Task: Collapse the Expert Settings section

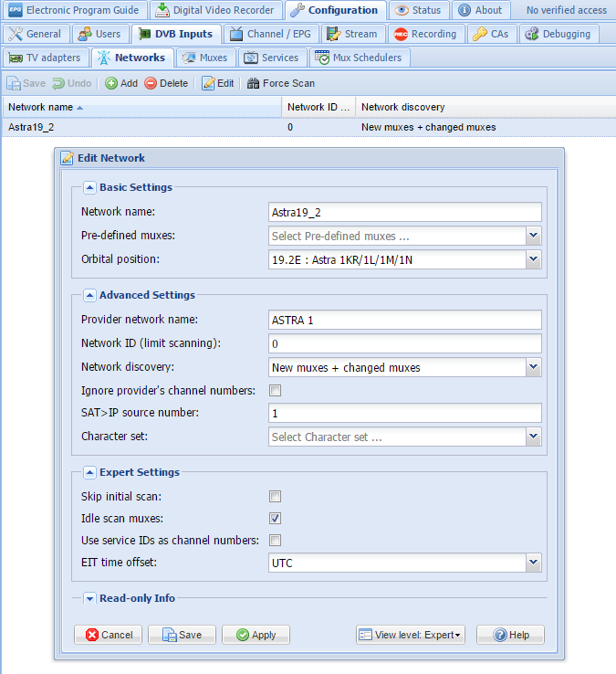Action: 89,472
